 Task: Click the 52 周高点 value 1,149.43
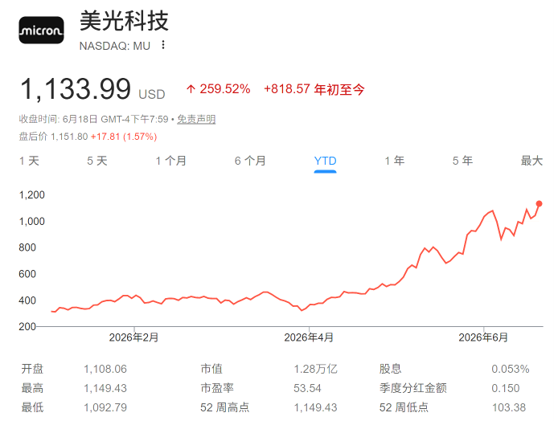pyautogui.click(x=316, y=408)
